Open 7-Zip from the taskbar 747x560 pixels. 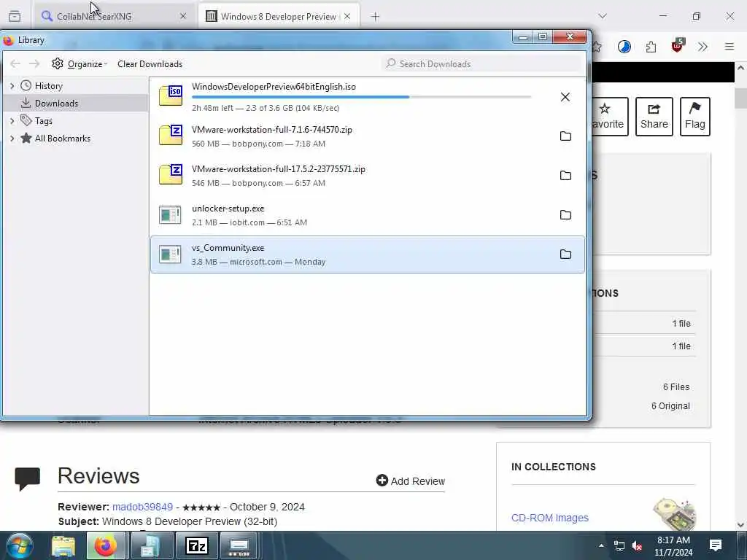pos(197,546)
